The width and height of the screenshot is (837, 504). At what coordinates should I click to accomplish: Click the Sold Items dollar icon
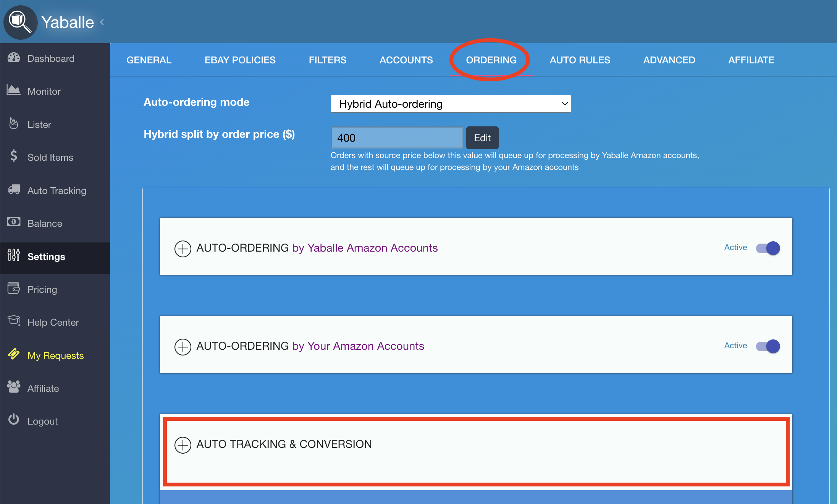14,156
